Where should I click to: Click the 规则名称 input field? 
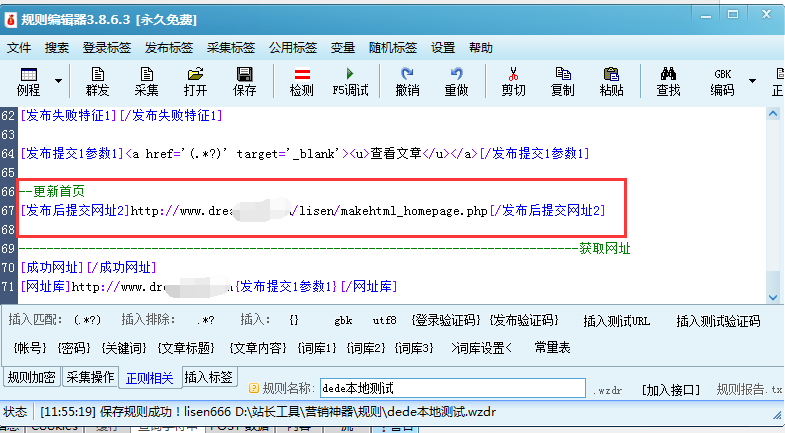tap(453, 388)
